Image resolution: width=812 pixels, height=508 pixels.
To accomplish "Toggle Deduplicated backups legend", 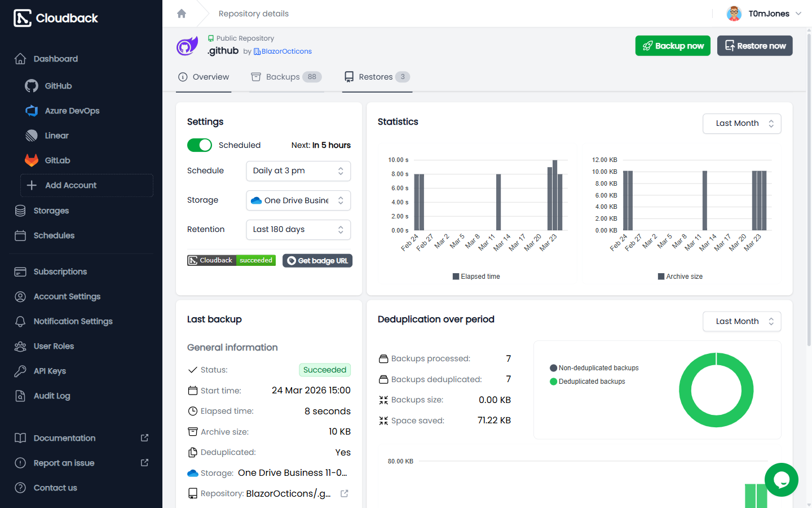I will (x=588, y=382).
